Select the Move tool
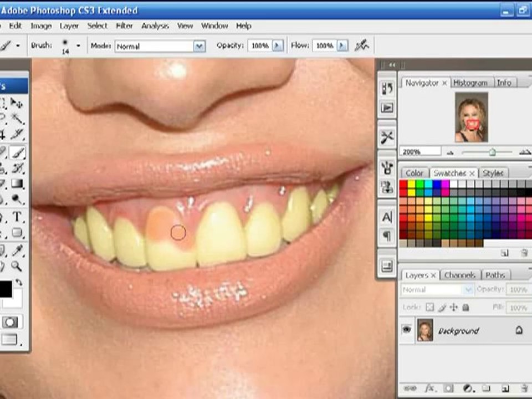532x399 pixels. point(16,103)
